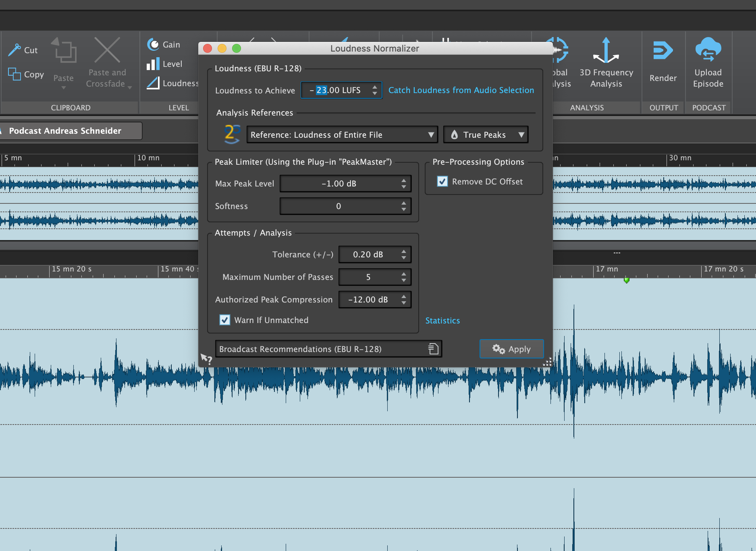Open presets icon in Broadcast Recommendations field
756x551 pixels.
433,349
